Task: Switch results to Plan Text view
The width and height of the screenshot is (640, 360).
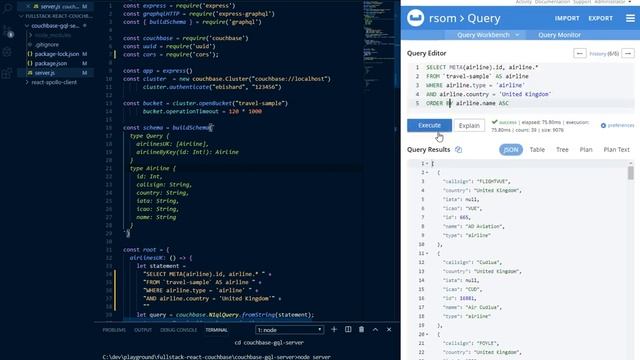Action: (x=616, y=150)
